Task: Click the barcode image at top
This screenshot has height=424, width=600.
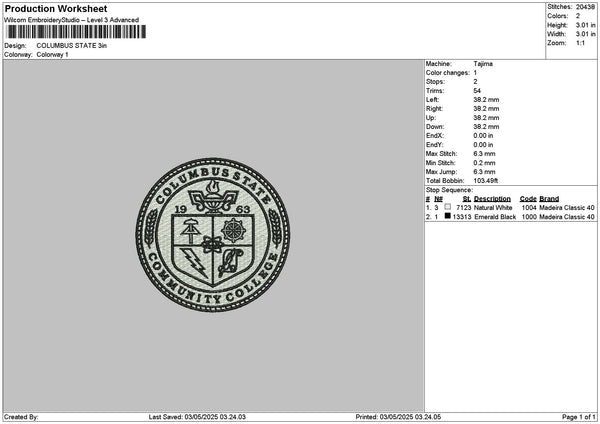Action: (x=76, y=32)
